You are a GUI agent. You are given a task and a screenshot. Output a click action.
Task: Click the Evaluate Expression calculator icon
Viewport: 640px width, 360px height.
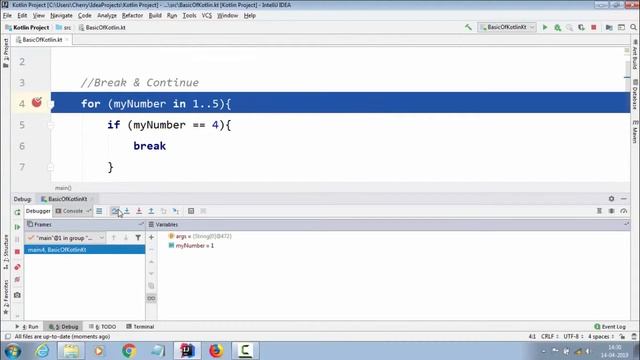[191, 211]
